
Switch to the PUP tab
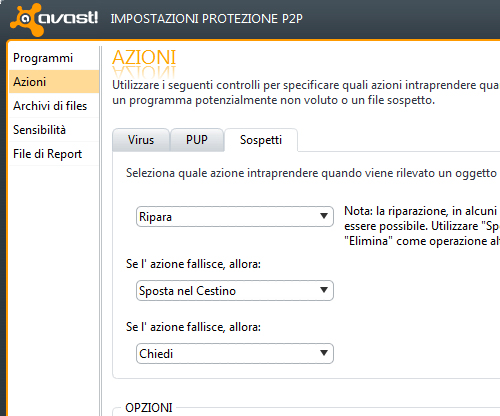(x=197, y=140)
